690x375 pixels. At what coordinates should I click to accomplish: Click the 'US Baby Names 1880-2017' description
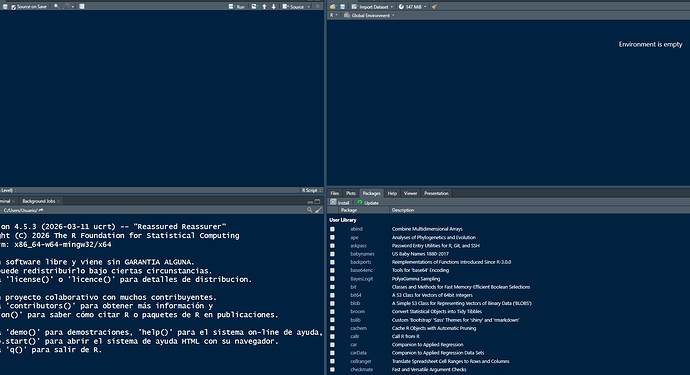[420, 254]
